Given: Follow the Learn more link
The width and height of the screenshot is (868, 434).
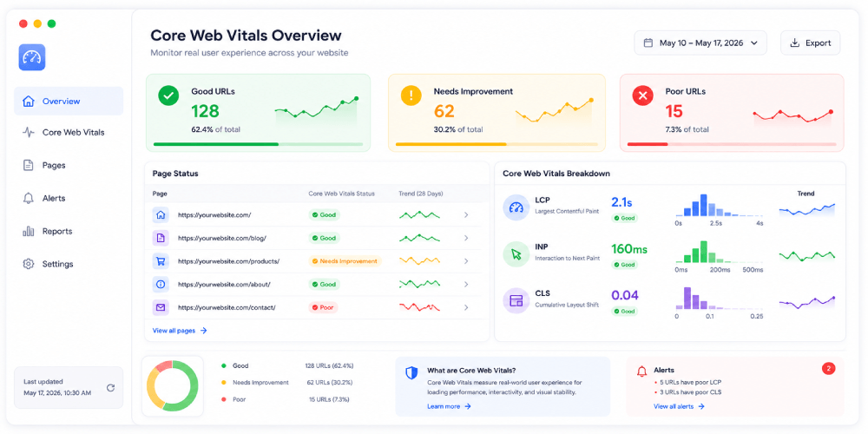Looking at the screenshot, I should tap(449, 406).
